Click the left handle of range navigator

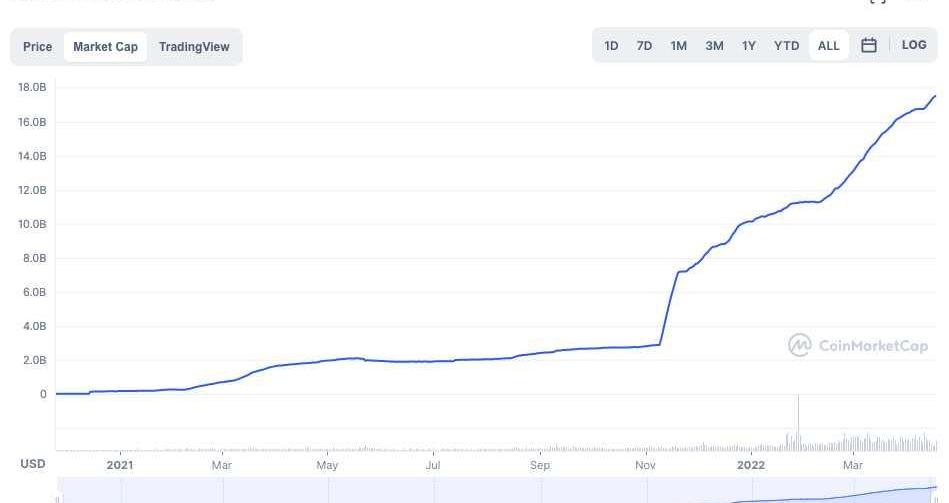pos(58,497)
